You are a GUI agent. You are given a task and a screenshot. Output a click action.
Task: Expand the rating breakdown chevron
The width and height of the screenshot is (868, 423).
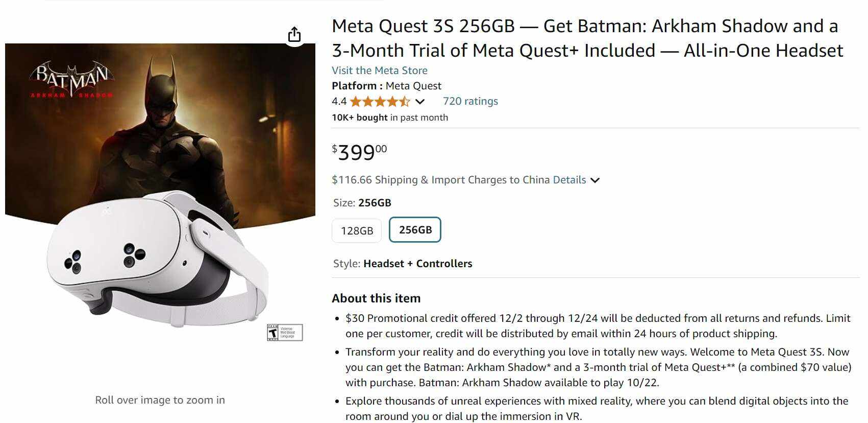[420, 102]
